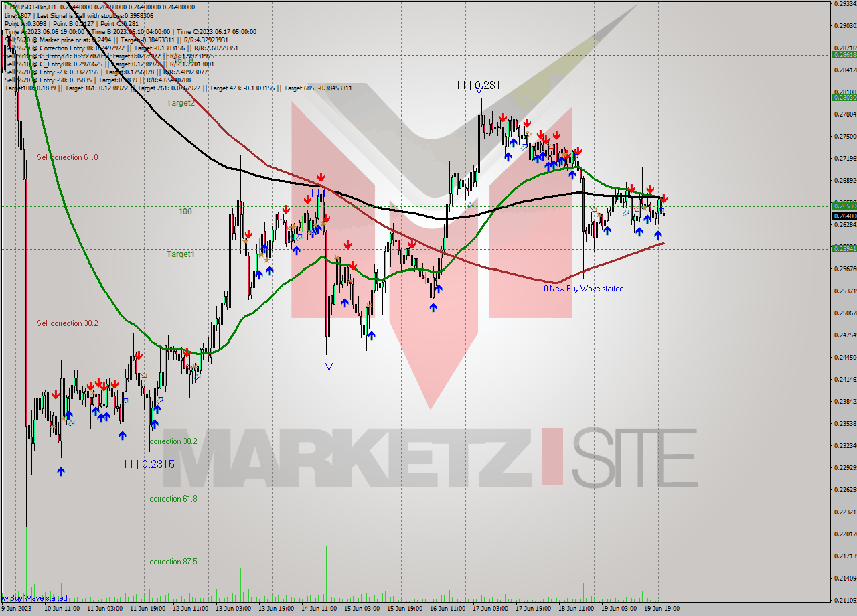Click the rightmost red sell arrow on chart
The width and height of the screenshot is (857, 616).
(x=664, y=199)
